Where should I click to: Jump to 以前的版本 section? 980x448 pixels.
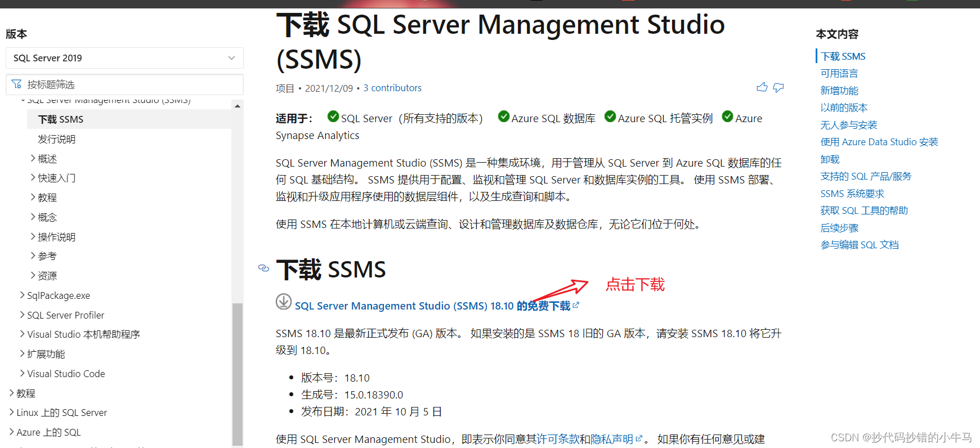844,107
